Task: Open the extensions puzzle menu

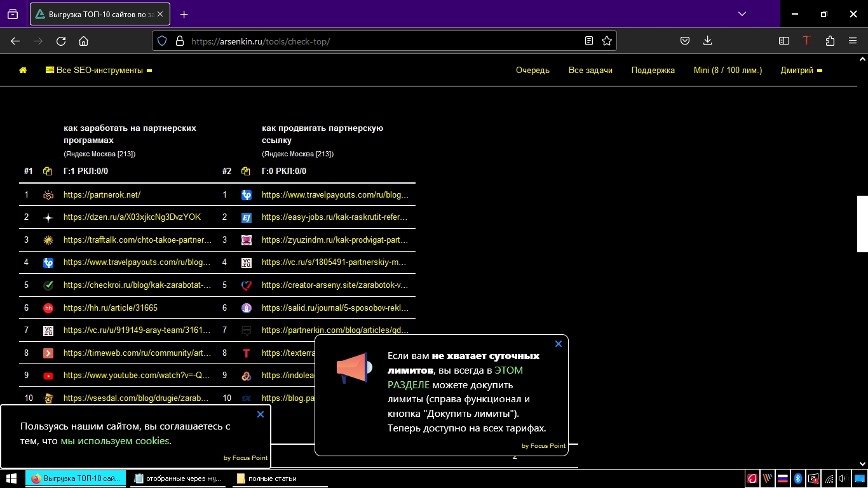Action: point(830,41)
